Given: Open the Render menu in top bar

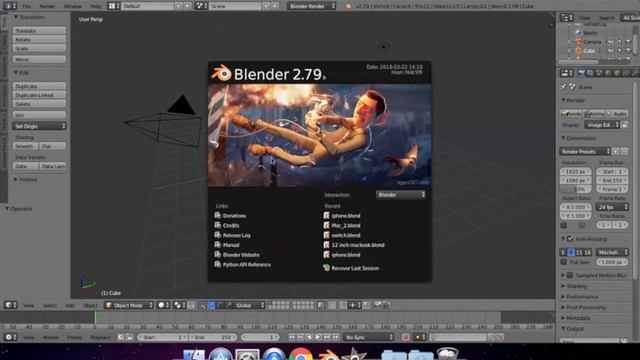Looking at the screenshot, I should (47, 6).
